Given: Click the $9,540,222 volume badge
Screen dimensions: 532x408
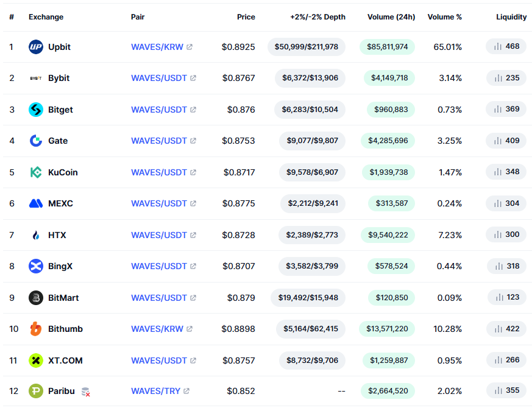Looking at the screenshot, I should (388, 234).
